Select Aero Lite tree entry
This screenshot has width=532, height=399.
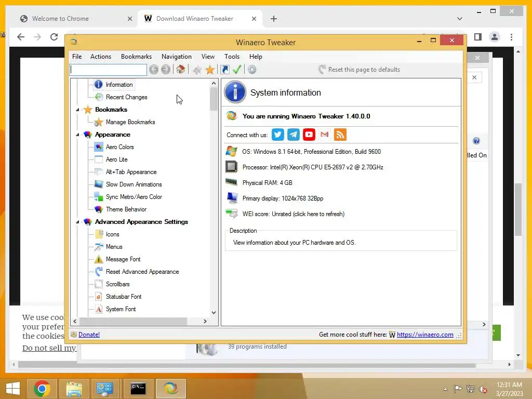coord(116,159)
